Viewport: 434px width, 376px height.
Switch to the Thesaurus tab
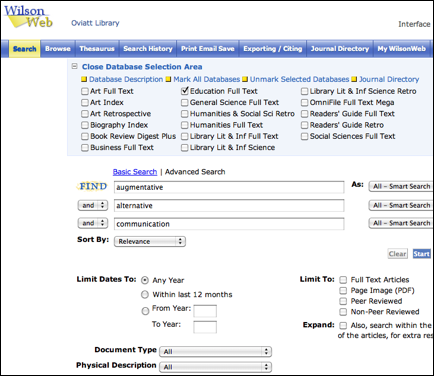click(97, 49)
